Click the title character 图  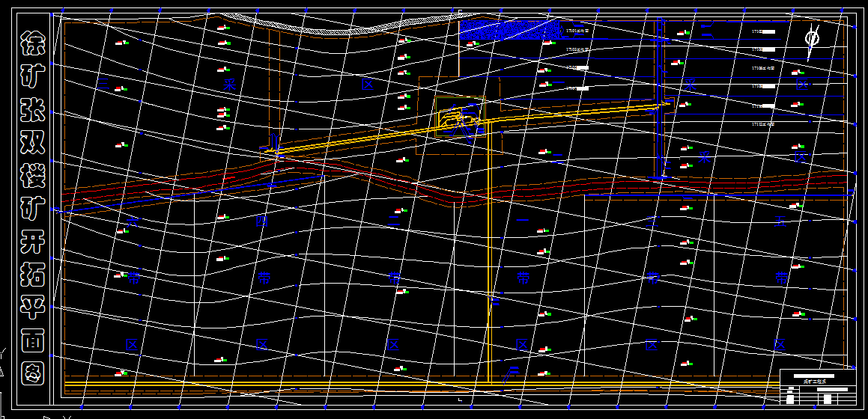click(x=32, y=374)
